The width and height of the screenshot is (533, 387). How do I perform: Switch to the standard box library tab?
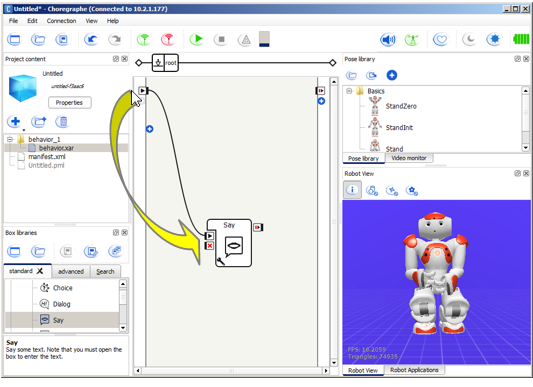[21, 271]
